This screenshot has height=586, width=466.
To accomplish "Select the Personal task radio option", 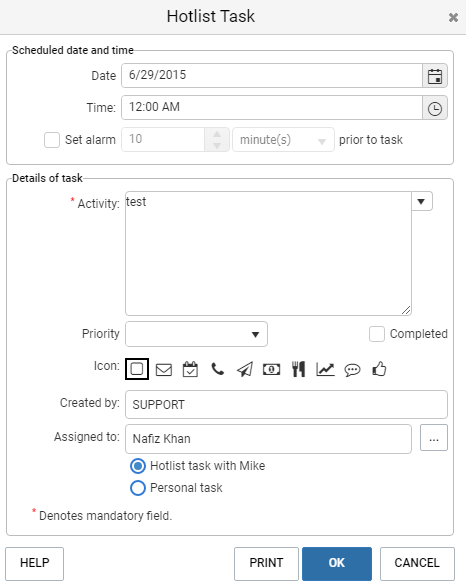I will tap(138, 488).
